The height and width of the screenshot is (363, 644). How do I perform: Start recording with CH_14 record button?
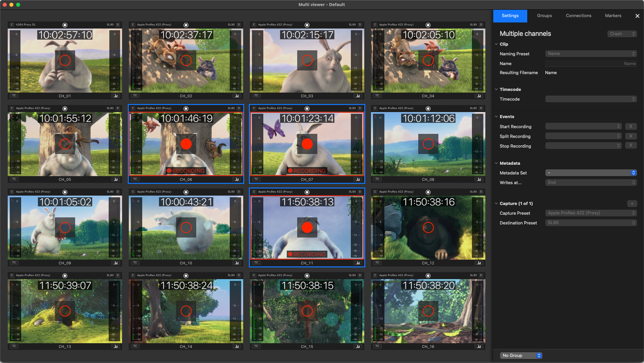click(186, 311)
